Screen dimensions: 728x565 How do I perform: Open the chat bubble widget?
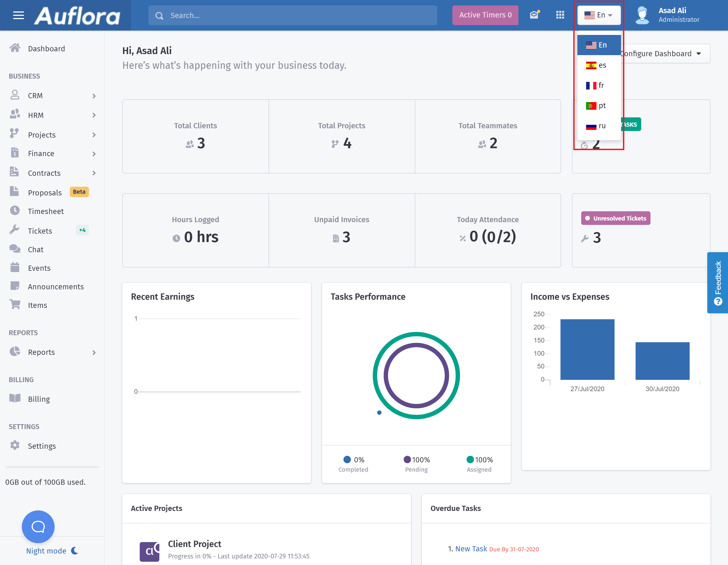[x=38, y=526]
